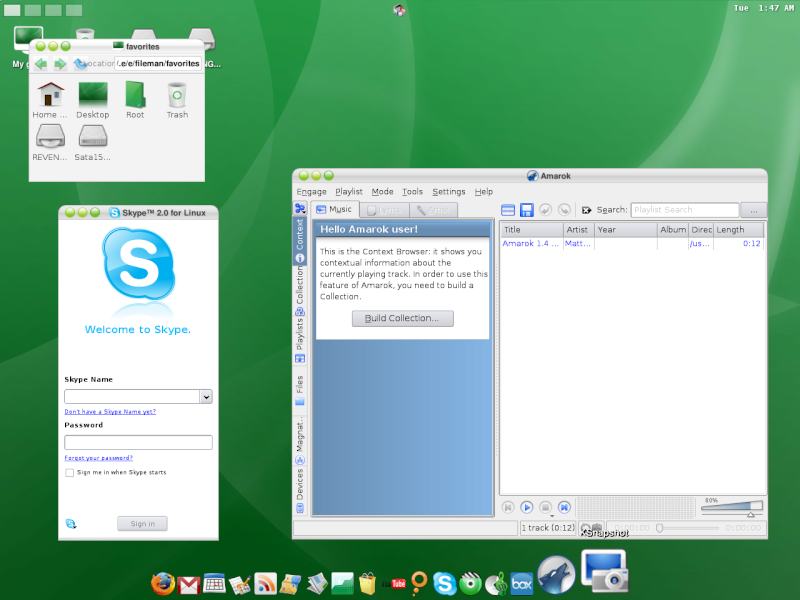Click Play in Amarok's playback controls
Viewport: 800px width, 600px height.
click(527, 507)
